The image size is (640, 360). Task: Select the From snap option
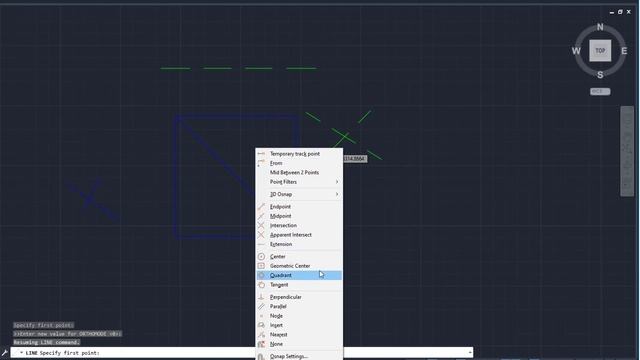299,163
